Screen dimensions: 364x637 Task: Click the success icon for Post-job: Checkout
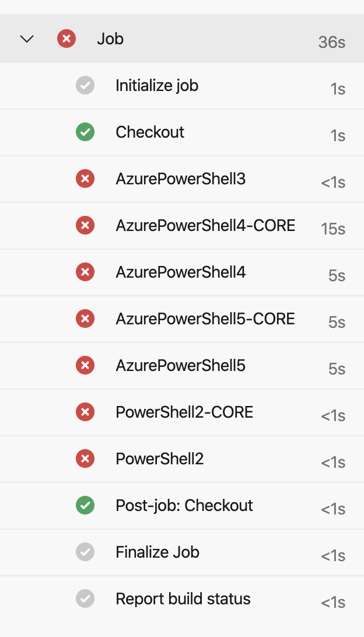pyautogui.click(x=85, y=505)
